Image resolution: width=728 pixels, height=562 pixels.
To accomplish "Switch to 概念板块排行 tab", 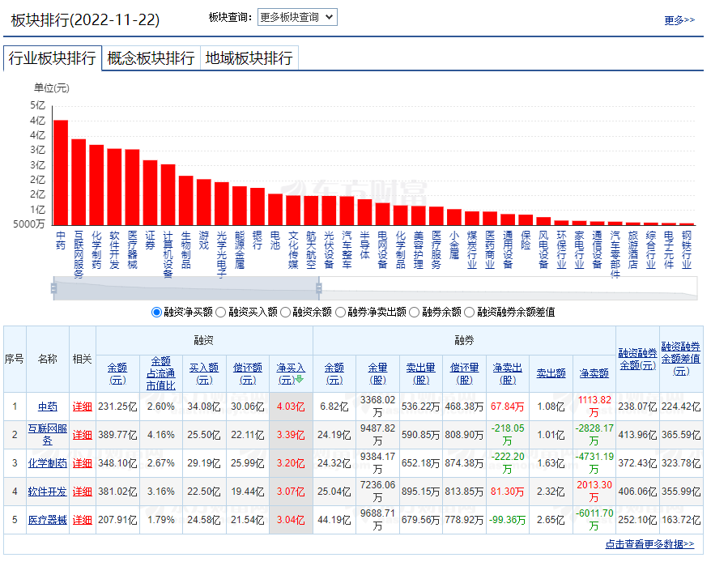I will pos(151,58).
